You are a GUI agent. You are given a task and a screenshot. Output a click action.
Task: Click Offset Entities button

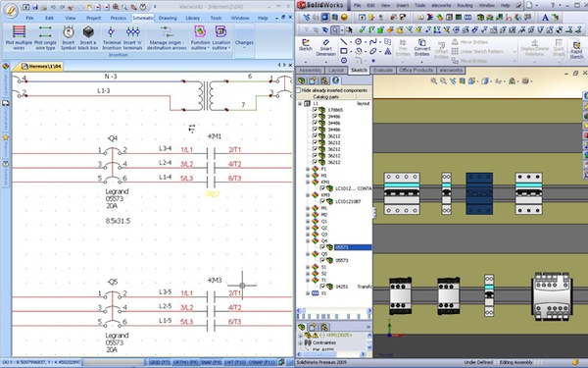[441, 50]
